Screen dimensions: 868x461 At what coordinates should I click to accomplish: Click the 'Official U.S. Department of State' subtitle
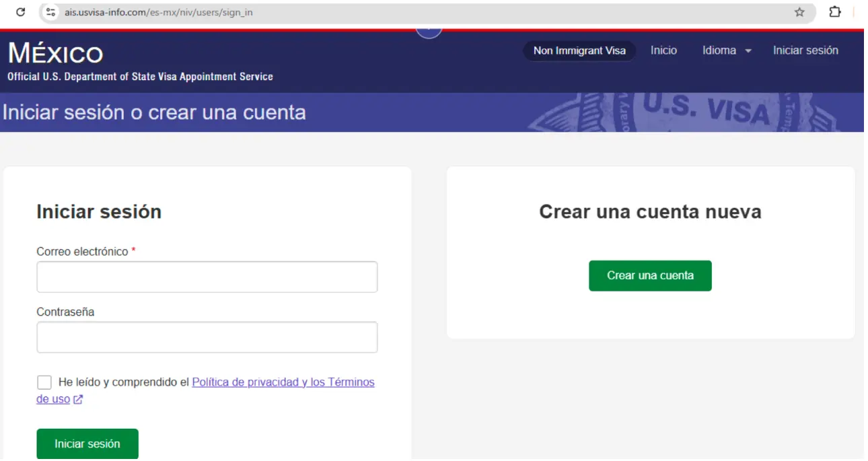click(x=140, y=77)
